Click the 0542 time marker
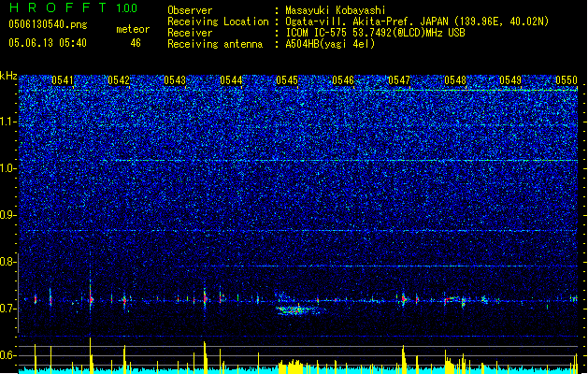The image size is (588, 374). 119,80
